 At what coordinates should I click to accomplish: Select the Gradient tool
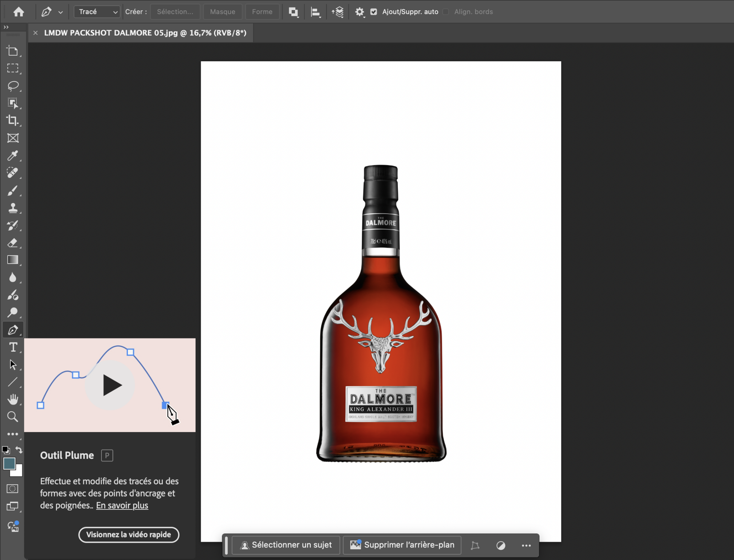(x=13, y=260)
